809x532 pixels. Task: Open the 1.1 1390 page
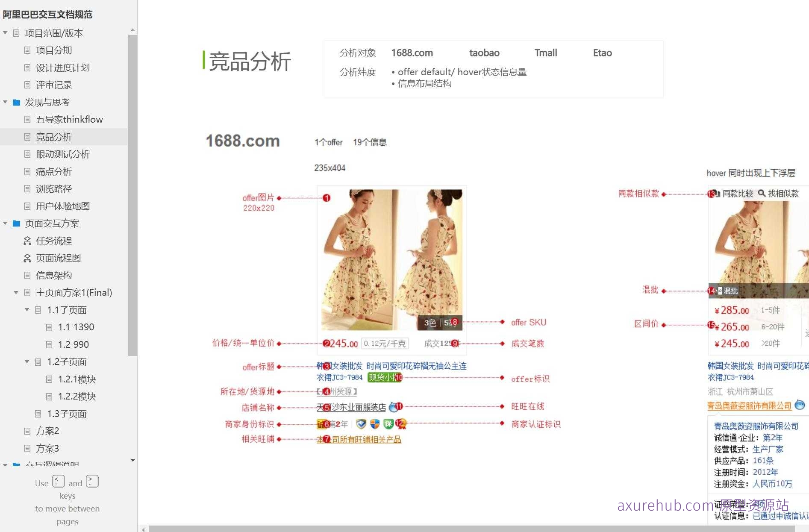click(76, 327)
